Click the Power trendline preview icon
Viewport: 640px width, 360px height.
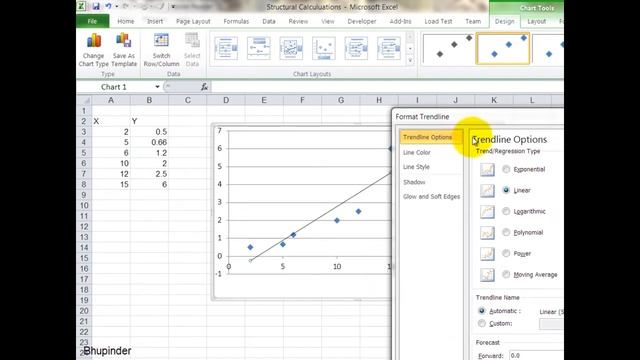tap(487, 254)
